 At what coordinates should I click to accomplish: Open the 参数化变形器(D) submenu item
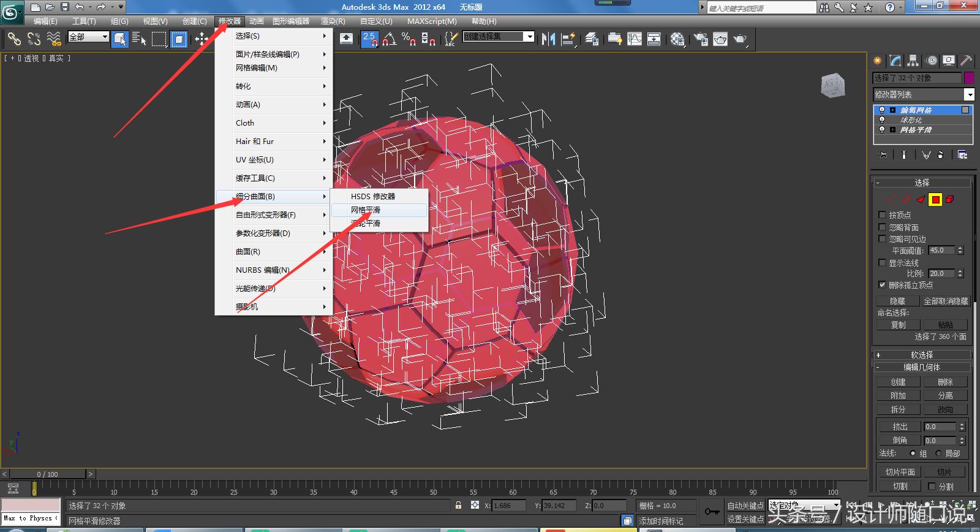(274, 233)
